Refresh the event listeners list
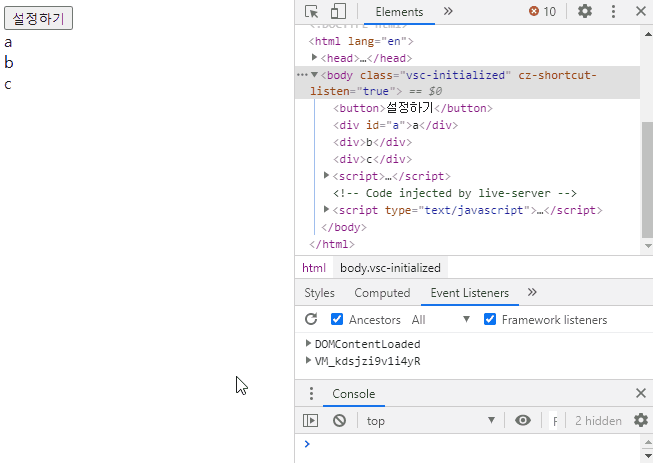This screenshot has height=463, width=653. 311,319
